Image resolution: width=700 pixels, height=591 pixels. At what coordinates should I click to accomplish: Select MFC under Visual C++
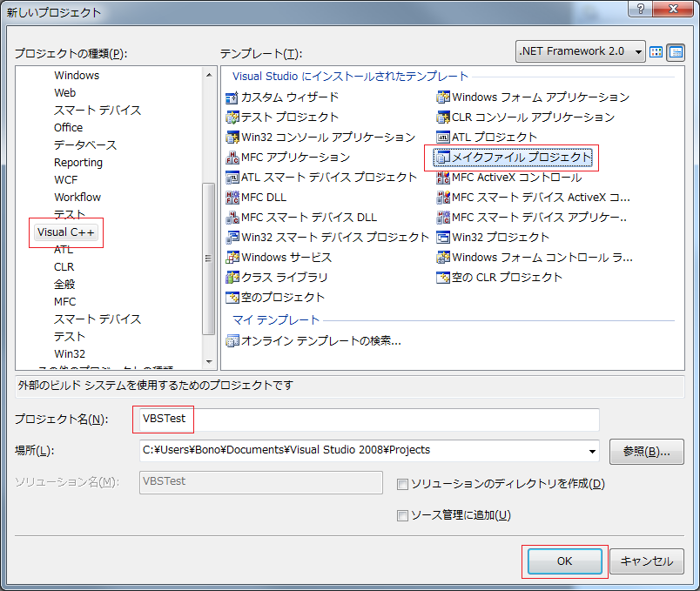coord(65,302)
